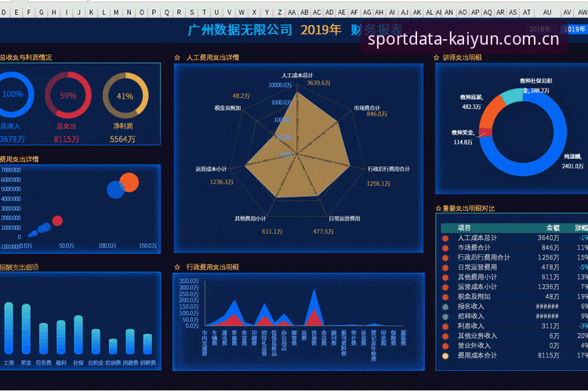Click the tallest blue peak in the 行政费用 area chart
Image resolution: width=588 pixels, height=392 pixels.
(314, 300)
